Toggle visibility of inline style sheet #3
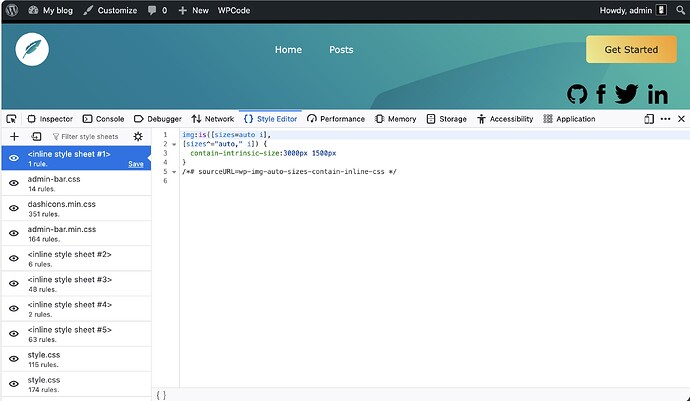This screenshot has height=401, width=690. coord(14,283)
